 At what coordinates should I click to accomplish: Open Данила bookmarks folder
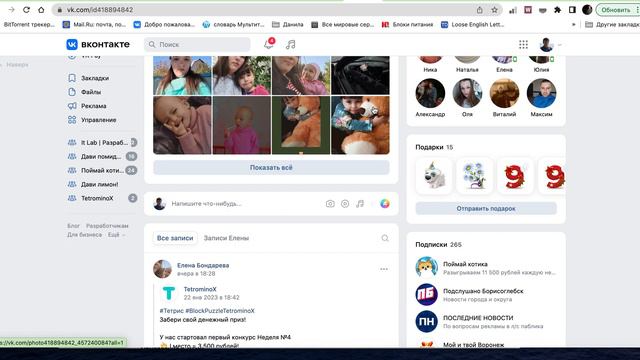(x=288, y=24)
